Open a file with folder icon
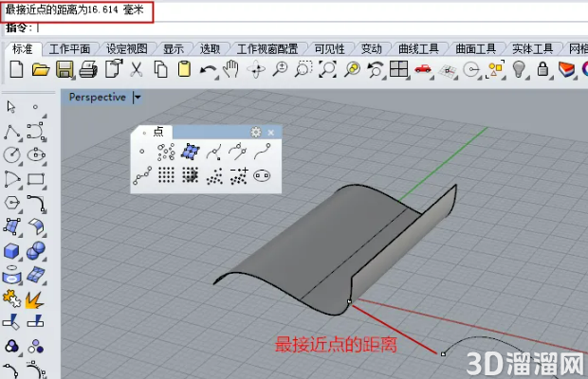Viewport: 588px width, 379px height. (40, 70)
